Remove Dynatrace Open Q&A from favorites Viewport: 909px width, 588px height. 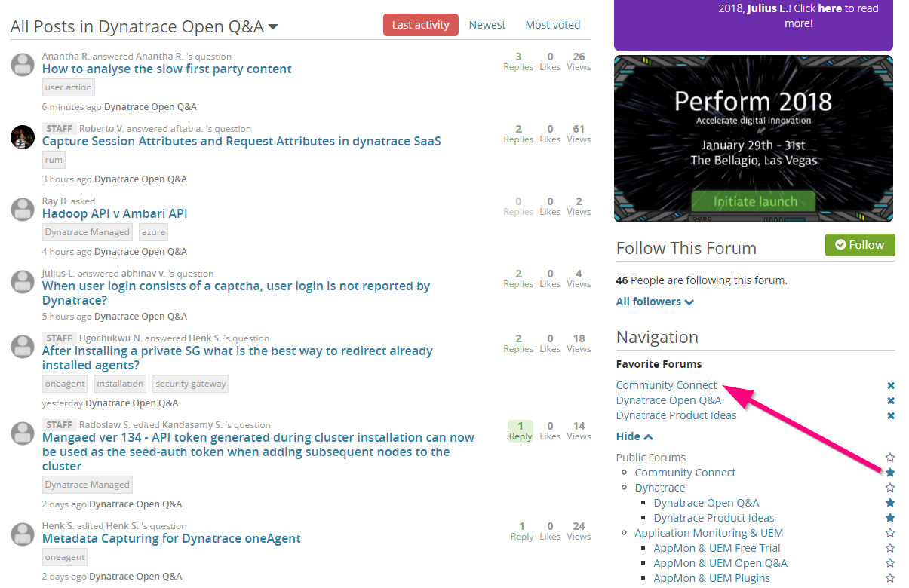tap(891, 401)
